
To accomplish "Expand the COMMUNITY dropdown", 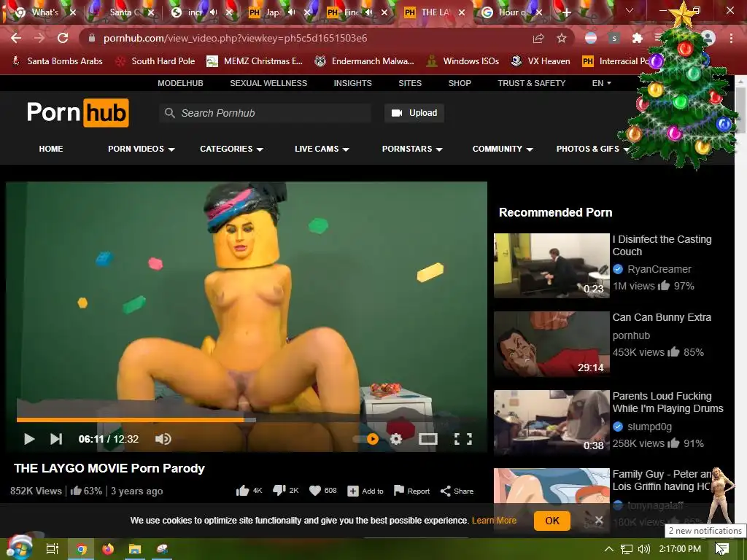I will [x=503, y=149].
